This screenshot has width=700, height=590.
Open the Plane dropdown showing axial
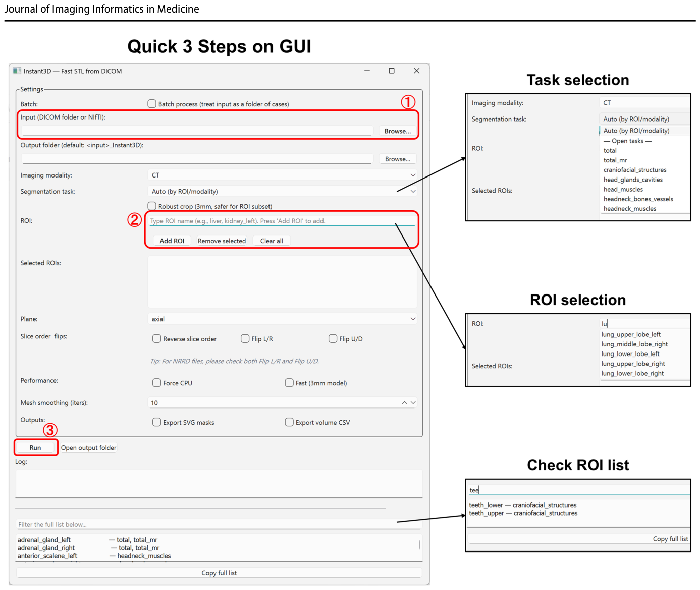click(x=283, y=319)
